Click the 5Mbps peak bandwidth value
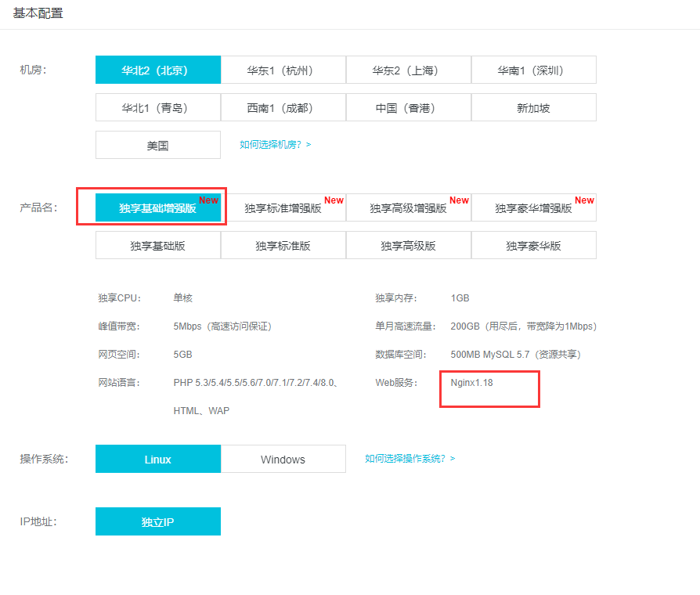The width and height of the screenshot is (700, 595). click(x=222, y=326)
